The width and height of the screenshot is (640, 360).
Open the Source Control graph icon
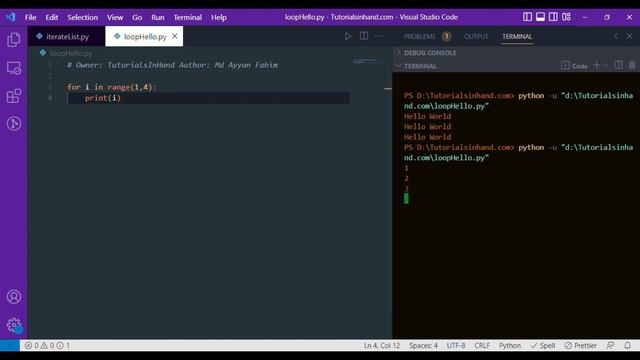[x=13, y=124]
